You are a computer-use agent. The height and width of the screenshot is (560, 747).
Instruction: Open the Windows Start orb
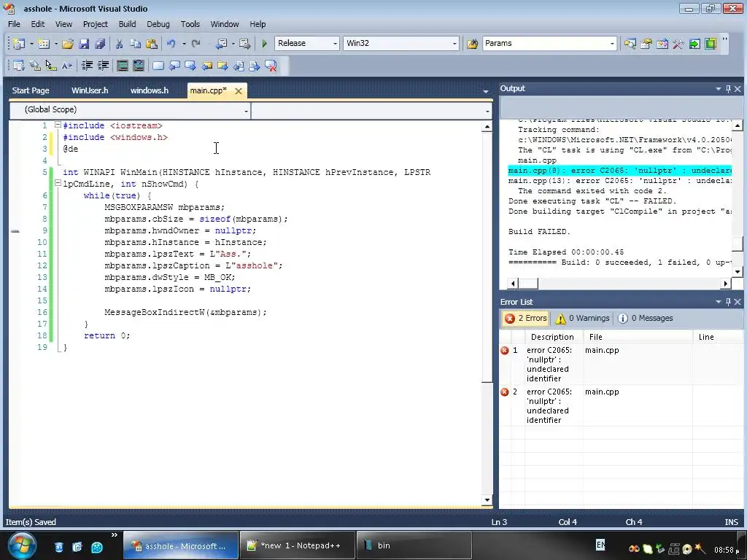tap(21, 545)
